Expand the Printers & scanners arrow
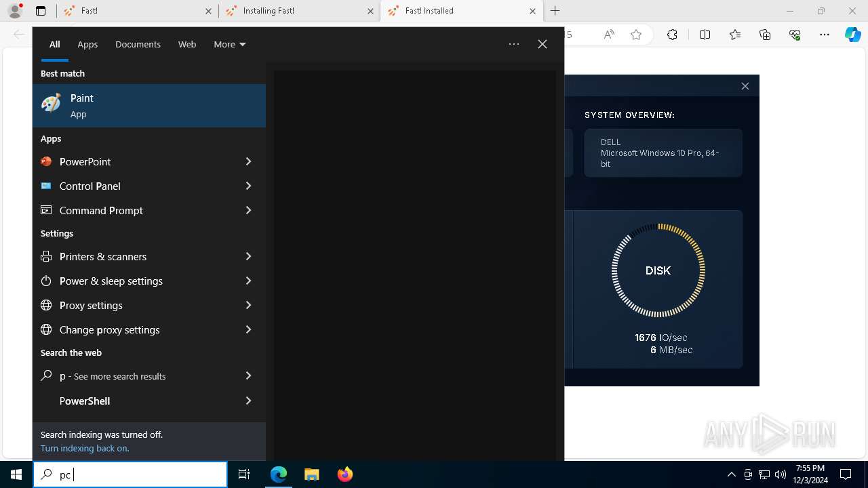Viewport: 868px width, 488px height. [248, 256]
